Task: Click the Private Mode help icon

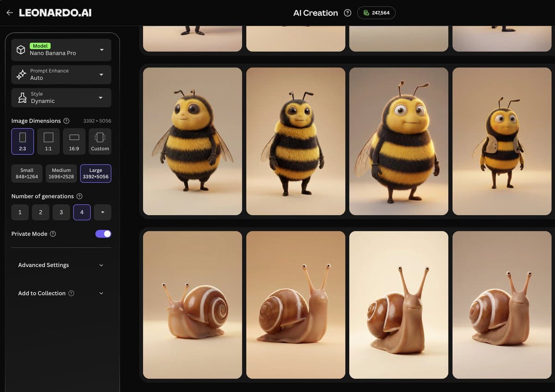Action: tap(52, 234)
